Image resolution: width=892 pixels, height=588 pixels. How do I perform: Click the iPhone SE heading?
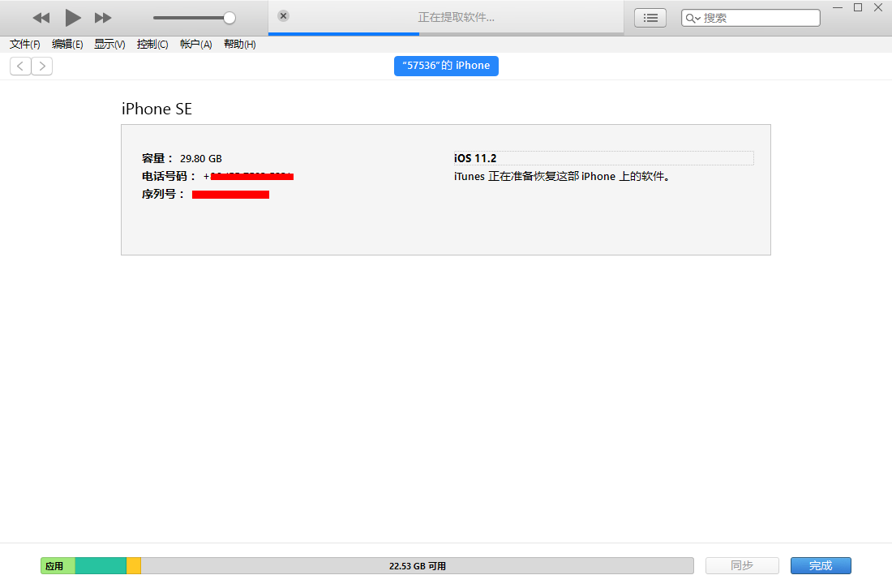(x=157, y=109)
